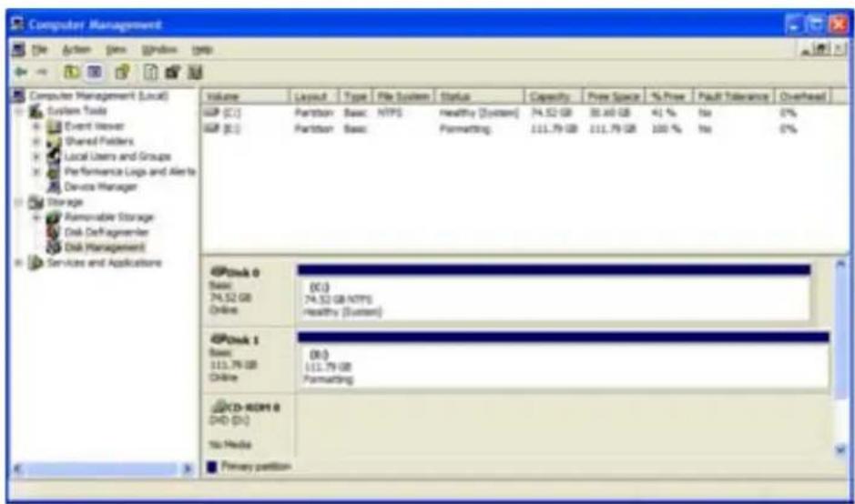Click the console tree scroll-left arrow

pos(18,468)
